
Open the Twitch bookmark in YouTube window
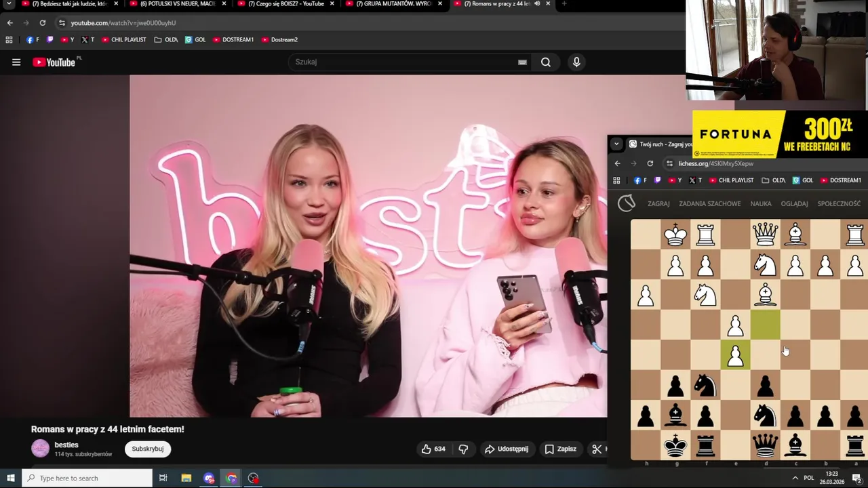point(50,40)
